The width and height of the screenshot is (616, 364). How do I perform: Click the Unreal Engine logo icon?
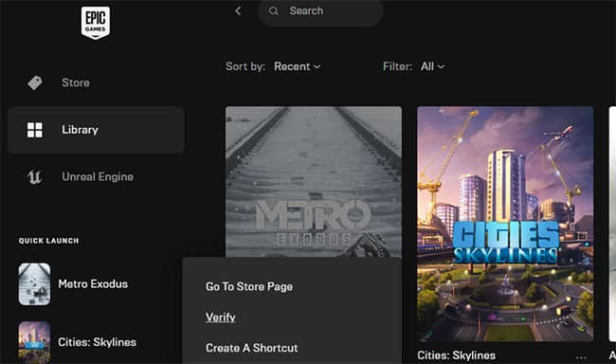pyautogui.click(x=34, y=177)
